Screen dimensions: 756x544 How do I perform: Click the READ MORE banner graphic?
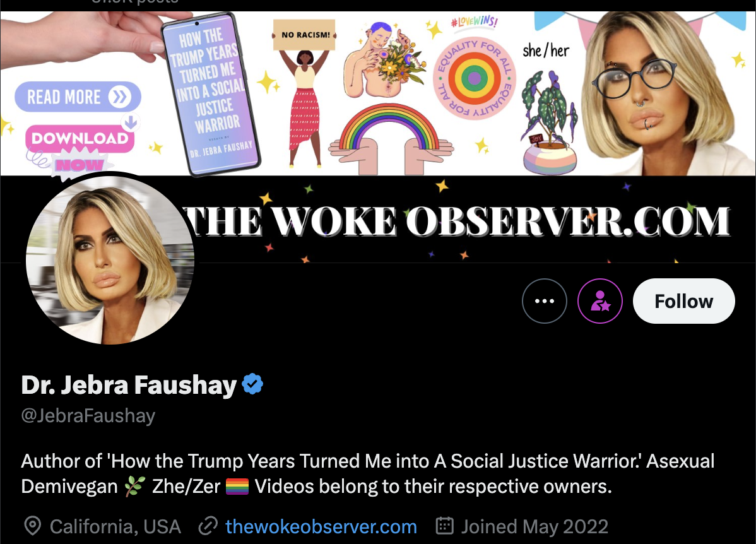coord(78,97)
